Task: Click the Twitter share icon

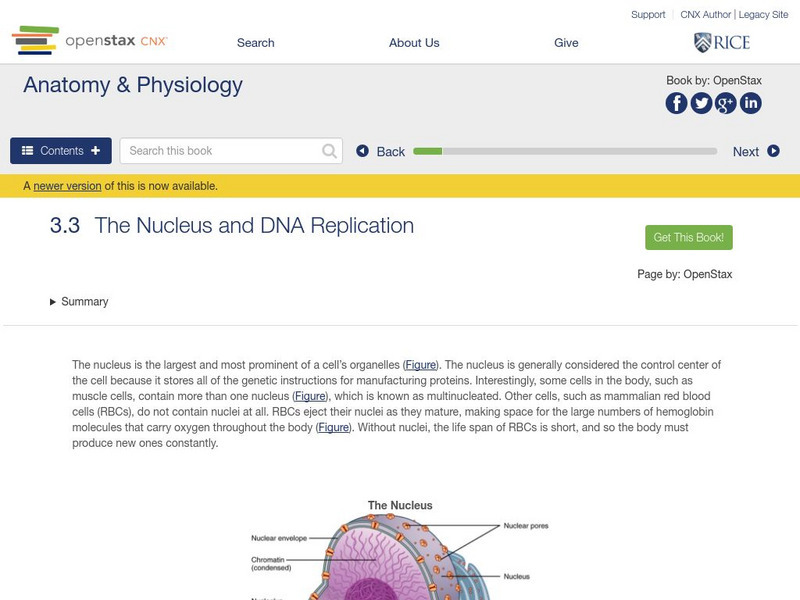Action: pos(701,103)
